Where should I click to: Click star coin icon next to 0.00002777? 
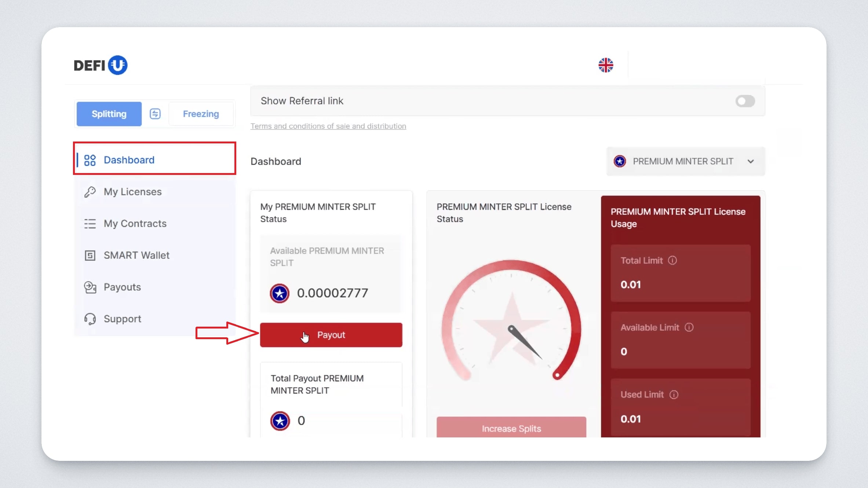coord(280,293)
